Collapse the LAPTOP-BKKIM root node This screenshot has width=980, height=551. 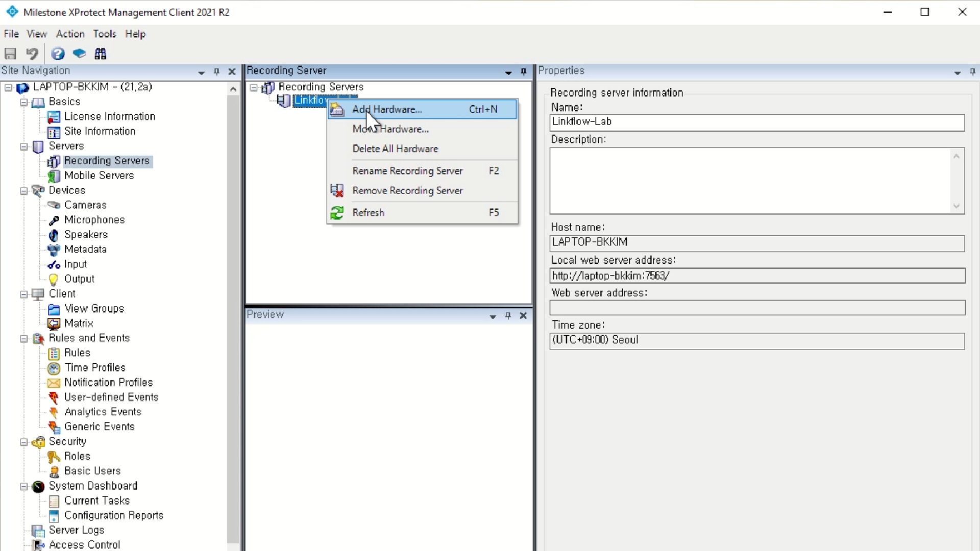8,88
